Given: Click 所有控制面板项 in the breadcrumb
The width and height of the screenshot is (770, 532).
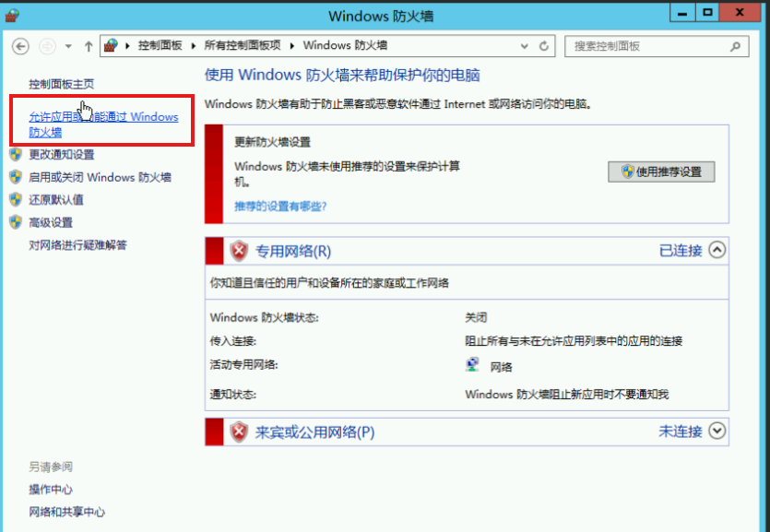Looking at the screenshot, I should [240, 46].
